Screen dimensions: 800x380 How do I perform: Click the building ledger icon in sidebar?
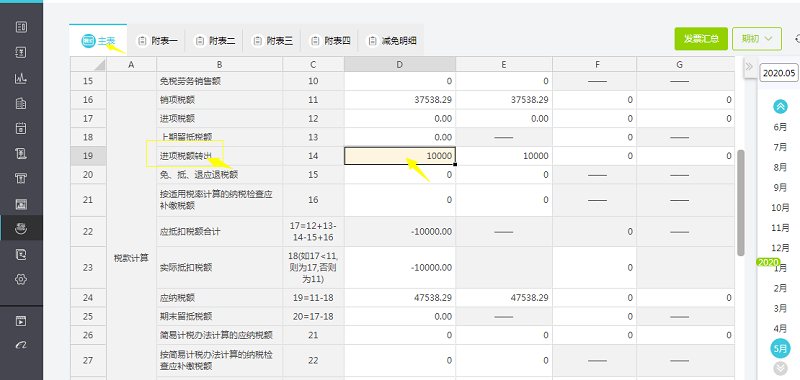click(x=21, y=104)
